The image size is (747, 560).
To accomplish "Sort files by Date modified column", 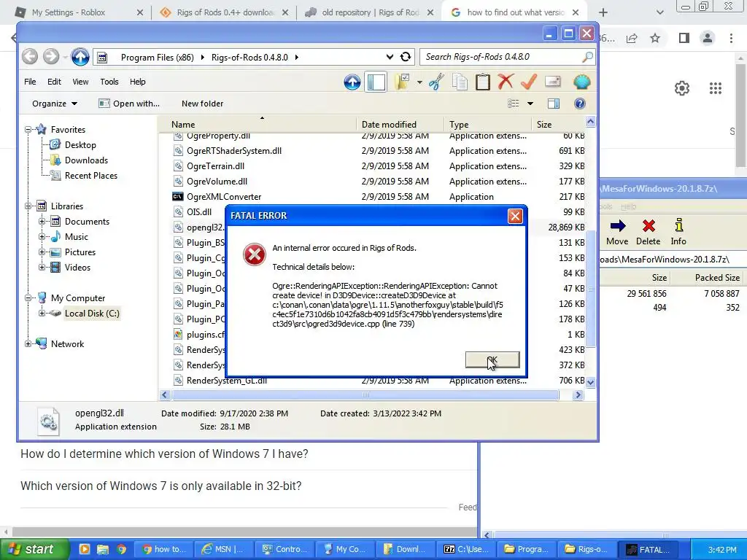I will (x=400, y=124).
